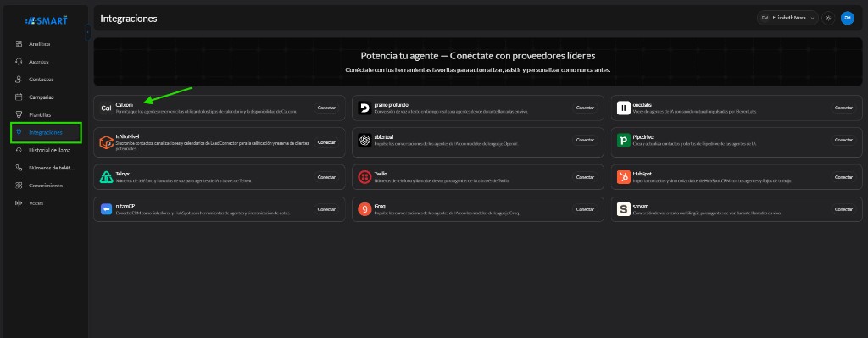Toggle the light/dark theme sun icon

coord(828,19)
